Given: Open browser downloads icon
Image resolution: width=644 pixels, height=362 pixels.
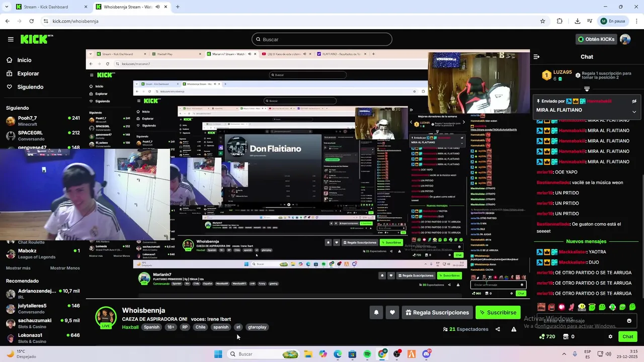Looking at the screenshot, I should pos(577,21).
